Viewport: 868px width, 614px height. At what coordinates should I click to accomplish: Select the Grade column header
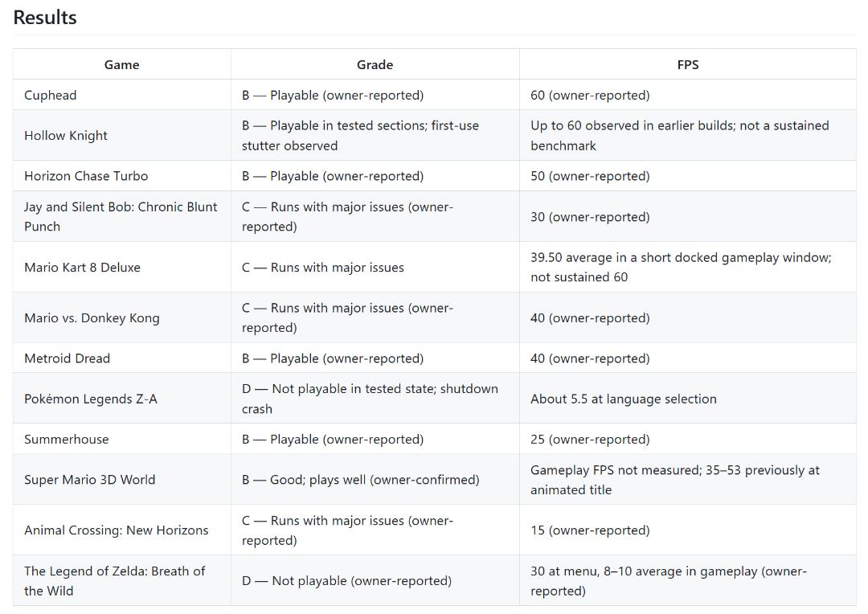(x=375, y=64)
